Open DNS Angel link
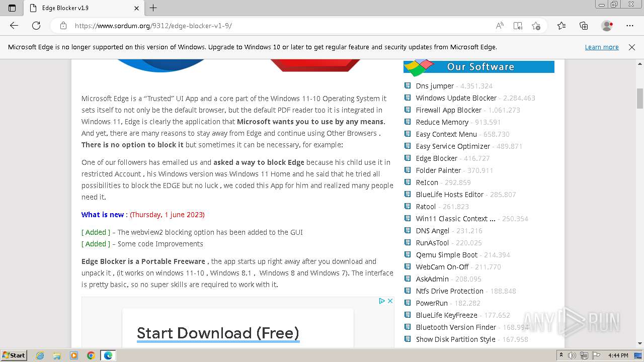The width and height of the screenshot is (644, 362). click(432, 231)
